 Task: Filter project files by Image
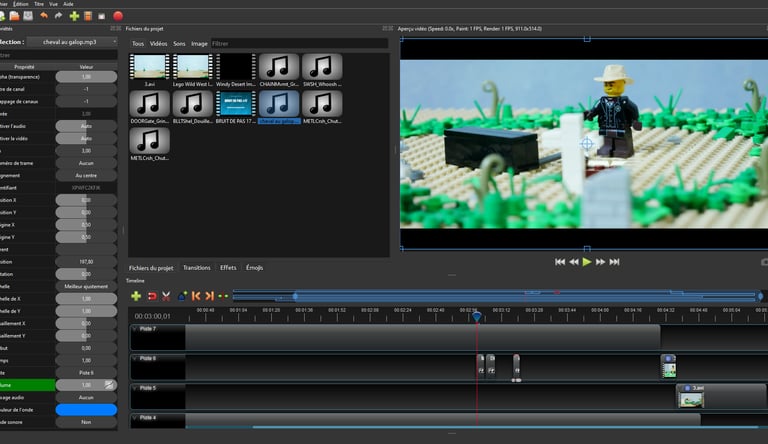199,44
